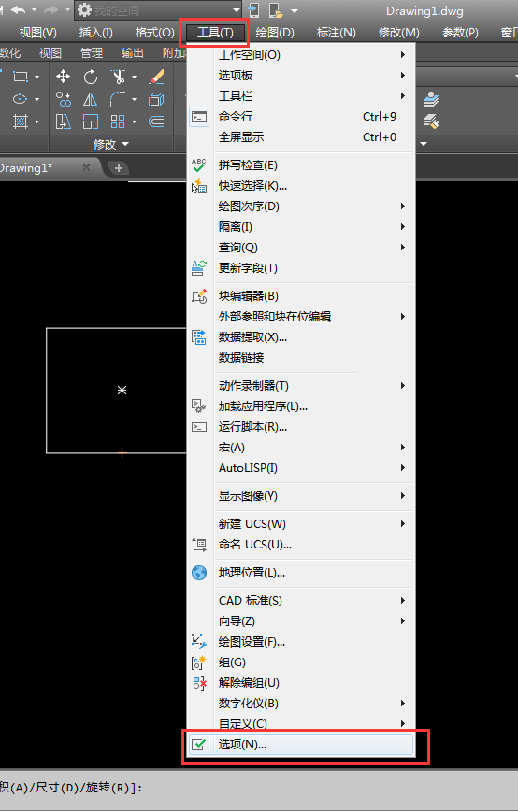Open the Trim tool dropdown arrow
The height and width of the screenshot is (812, 518).
pyautogui.click(x=134, y=77)
